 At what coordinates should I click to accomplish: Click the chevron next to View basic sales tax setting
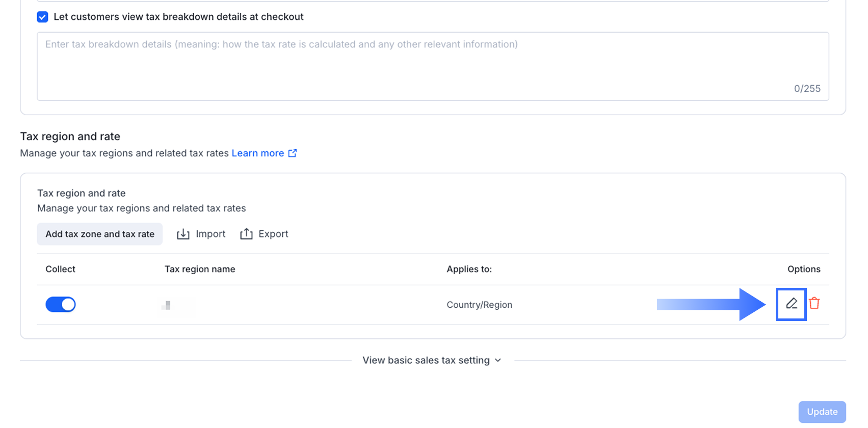pos(498,360)
